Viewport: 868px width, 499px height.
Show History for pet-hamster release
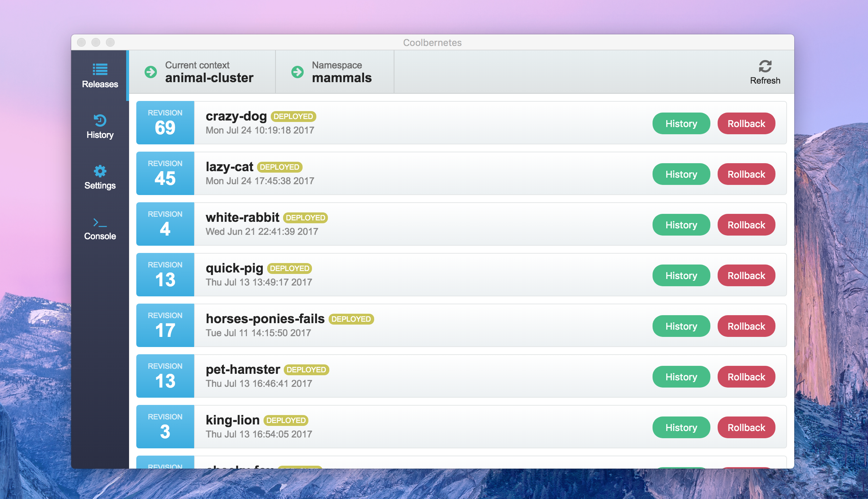click(681, 377)
